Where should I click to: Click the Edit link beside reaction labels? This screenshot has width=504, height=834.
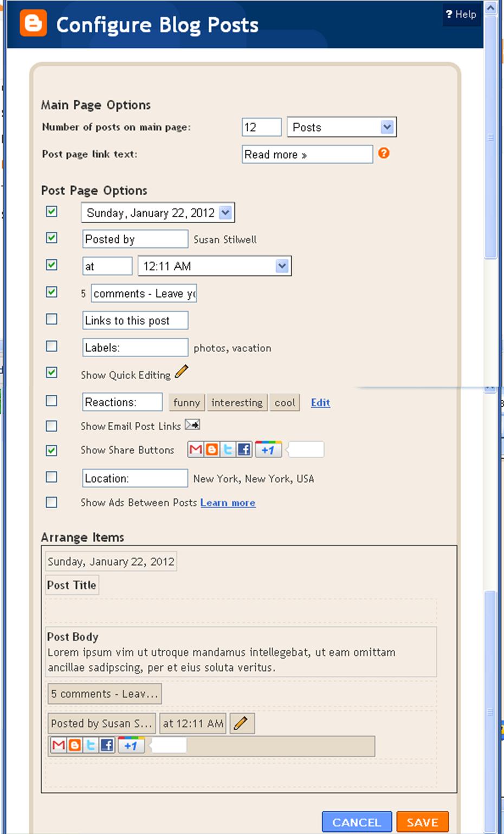[320, 402]
